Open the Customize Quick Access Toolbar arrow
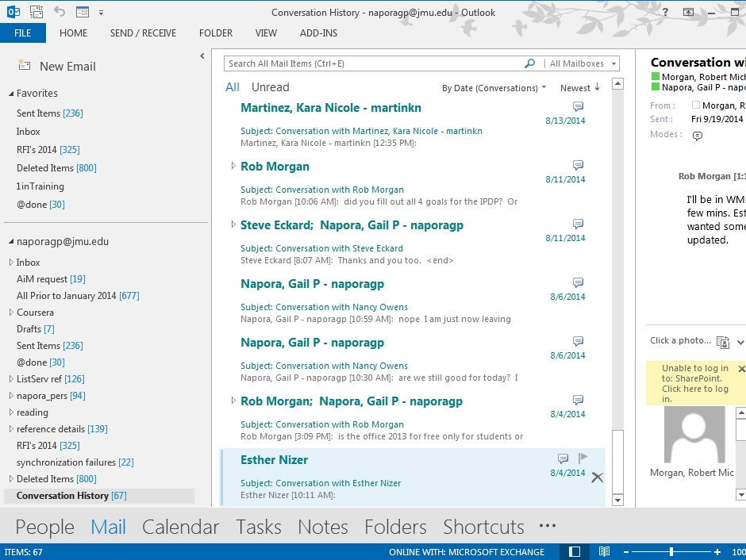The image size is (746, 560). [x=101, y=13]
